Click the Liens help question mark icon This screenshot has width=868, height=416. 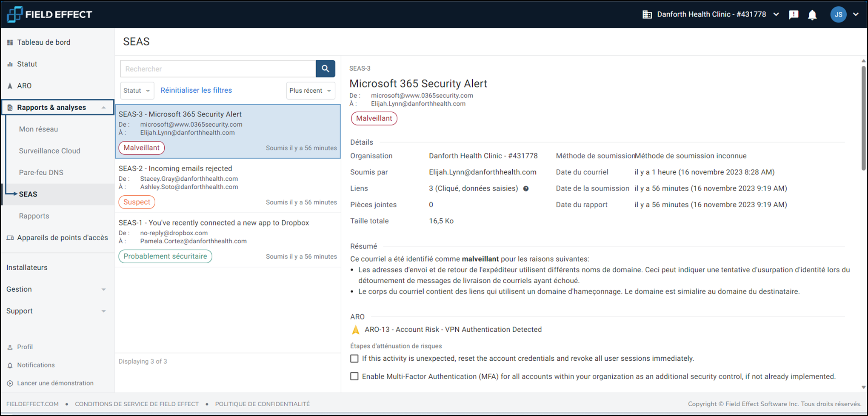coord(526,189)
